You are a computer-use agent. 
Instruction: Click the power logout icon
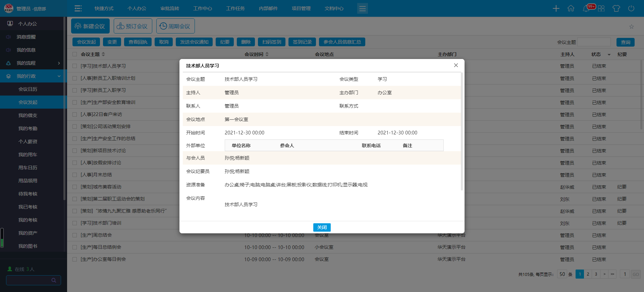(631, 8)
